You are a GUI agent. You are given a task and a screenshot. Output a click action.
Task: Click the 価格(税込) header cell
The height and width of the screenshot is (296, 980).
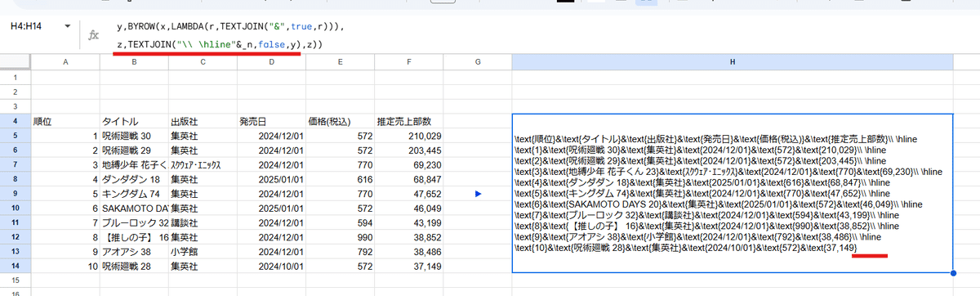point(341,121)
